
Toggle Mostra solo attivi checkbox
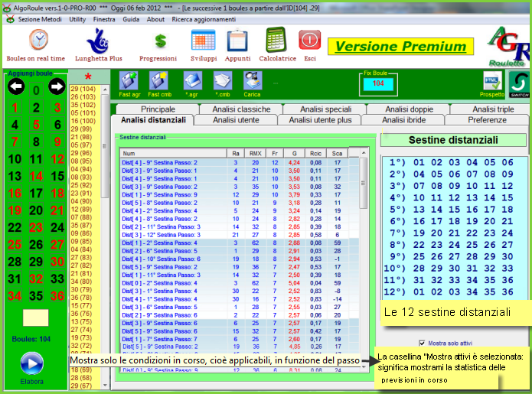click(422, 344)
